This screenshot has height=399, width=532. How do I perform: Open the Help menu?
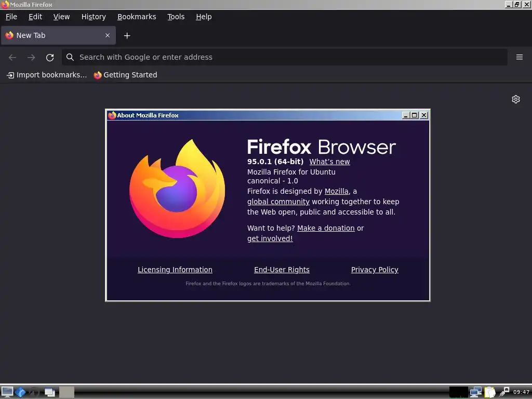(x=204, y=17)
